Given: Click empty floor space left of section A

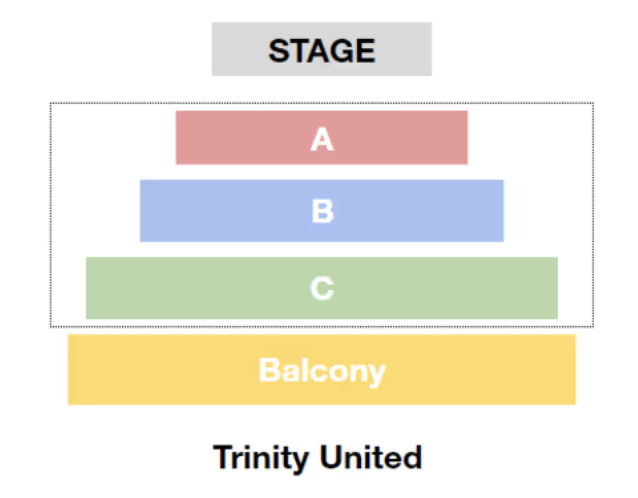Looking at the screenshot, I should click(x=113, y=138).
